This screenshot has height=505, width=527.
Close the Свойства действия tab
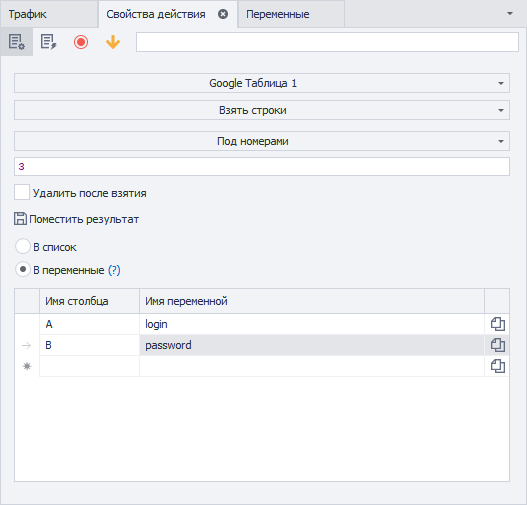223,14
